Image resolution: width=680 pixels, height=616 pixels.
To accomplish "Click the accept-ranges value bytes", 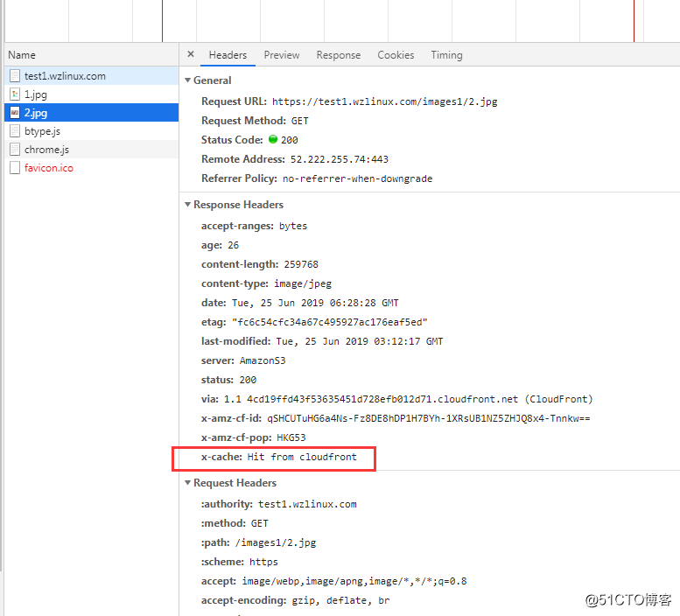I will [293, 227].
